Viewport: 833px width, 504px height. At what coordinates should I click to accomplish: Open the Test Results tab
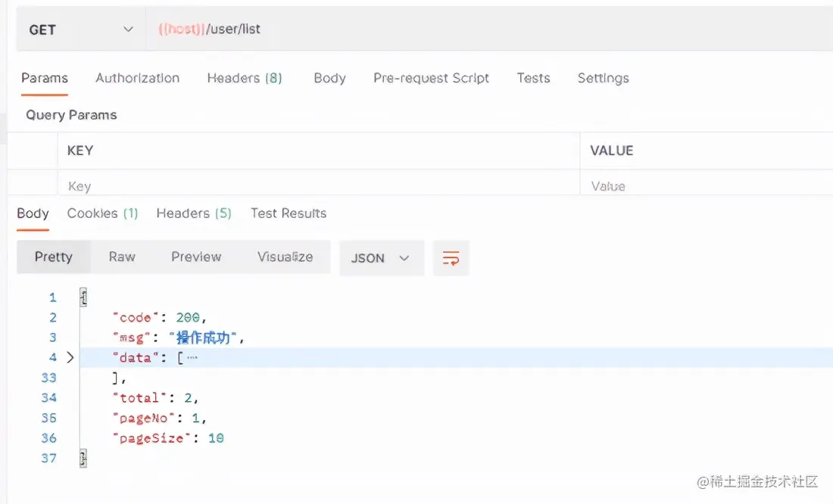click(289, 213)
